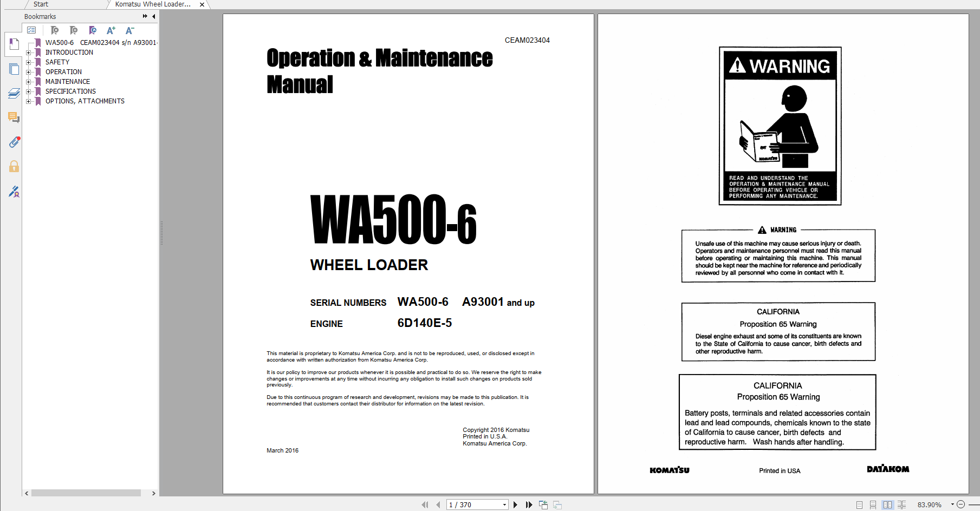This screenshot has height=511, width=980.
Task: Click the add new bookmark icon
Action: click(x=74, y=30)
